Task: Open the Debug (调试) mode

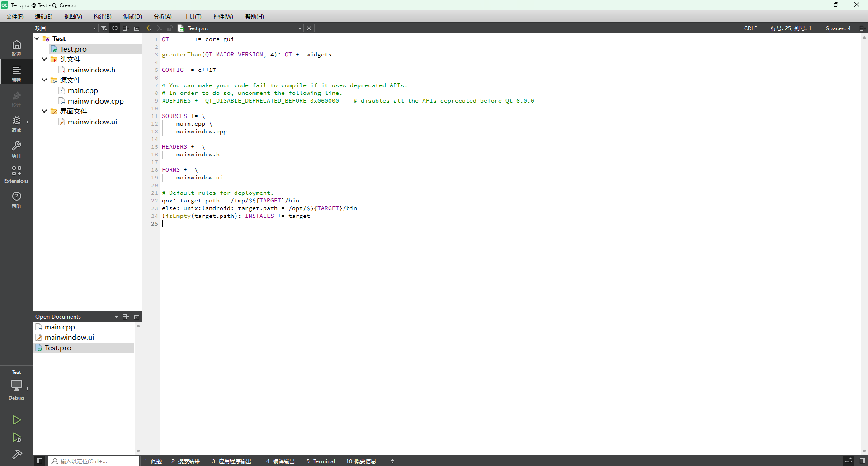Action: [x=16, y=123]
